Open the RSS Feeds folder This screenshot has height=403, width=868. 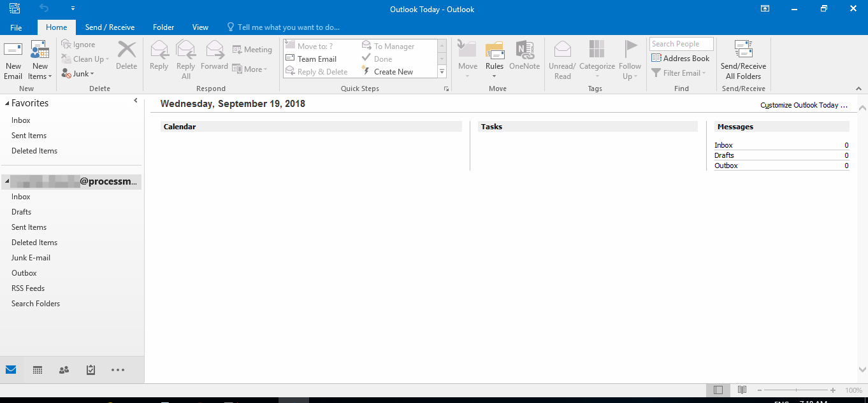[28, 288]
